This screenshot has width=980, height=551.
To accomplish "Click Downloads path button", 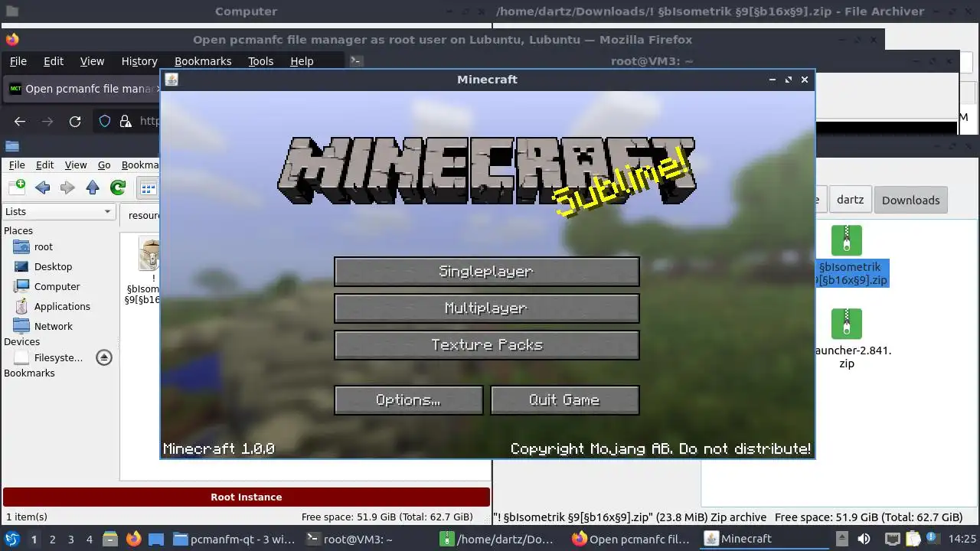I will pyautogui.click(x=910, y=200).
